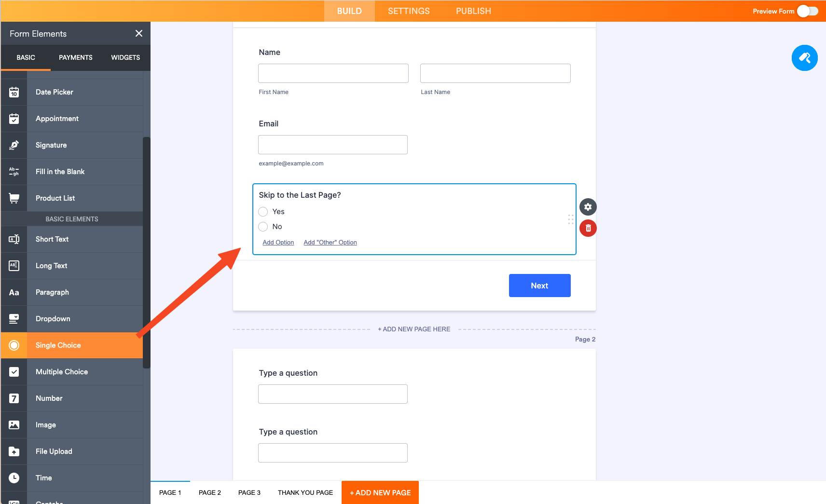
Task: Go to PAGE 1 tab
Action: [170, 492]
